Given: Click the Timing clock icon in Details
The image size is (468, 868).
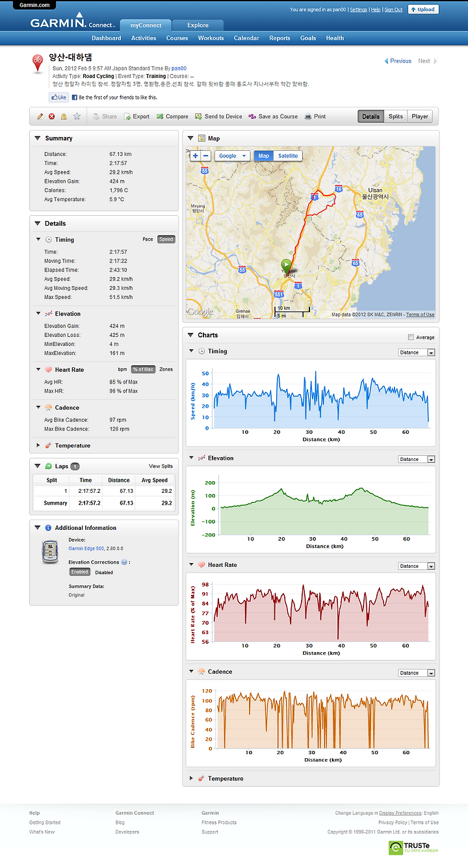Looking at the screenshot, I should (x=48, y=239).
